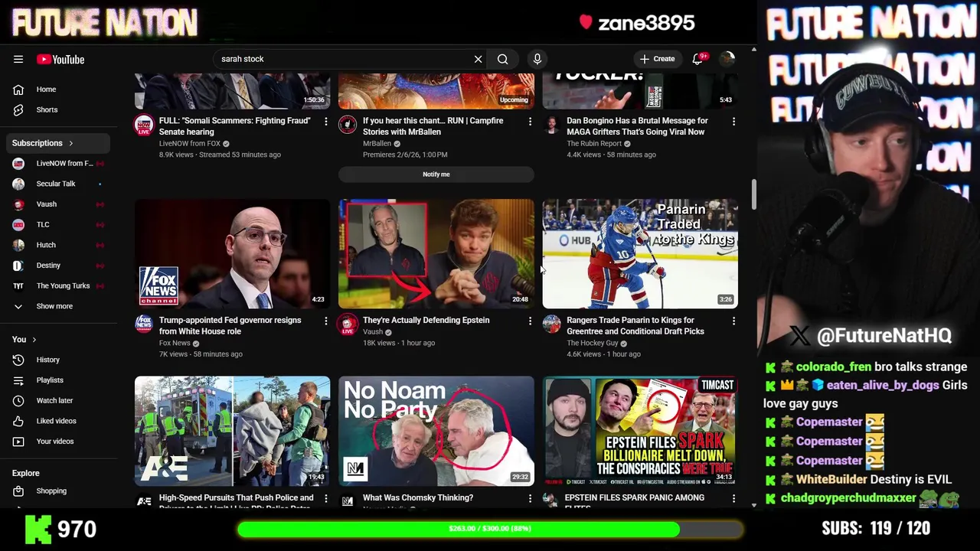The height and width of the screenshot is (551, 980).
Task: Click the magnifier search button
Action: pos(502,59)
